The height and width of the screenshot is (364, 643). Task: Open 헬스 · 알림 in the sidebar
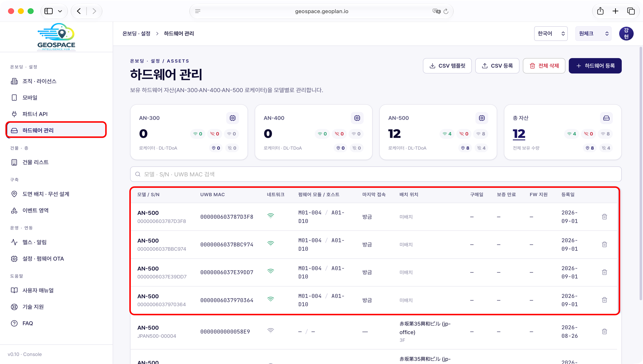56,242
